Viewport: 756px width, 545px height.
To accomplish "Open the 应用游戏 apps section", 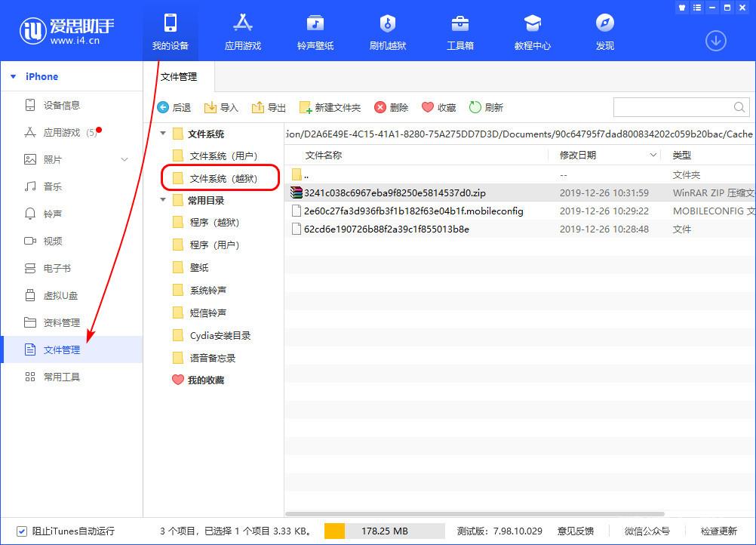I will click(x=242, y=30).
